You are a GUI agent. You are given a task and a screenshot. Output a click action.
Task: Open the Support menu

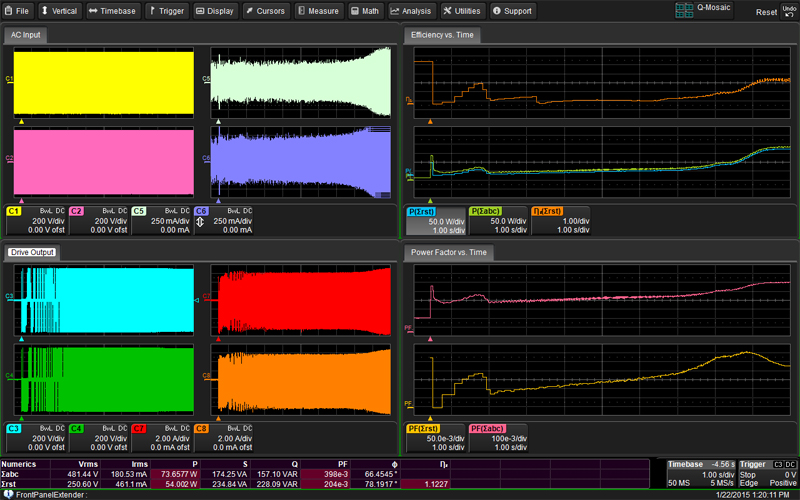click(x=513, y=11)
